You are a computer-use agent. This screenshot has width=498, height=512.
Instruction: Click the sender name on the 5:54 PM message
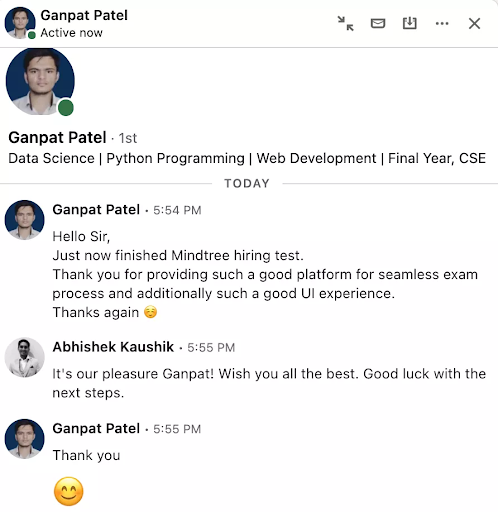click(x=96, y=210)
